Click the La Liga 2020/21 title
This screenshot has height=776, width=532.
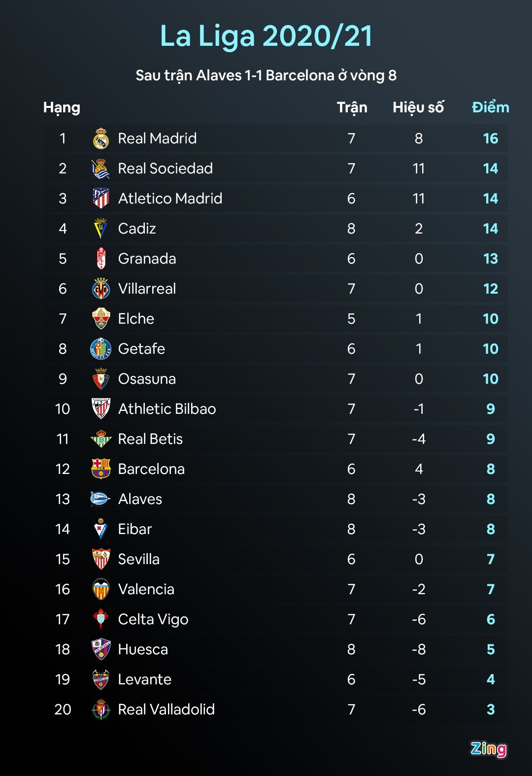click(266, 36)
